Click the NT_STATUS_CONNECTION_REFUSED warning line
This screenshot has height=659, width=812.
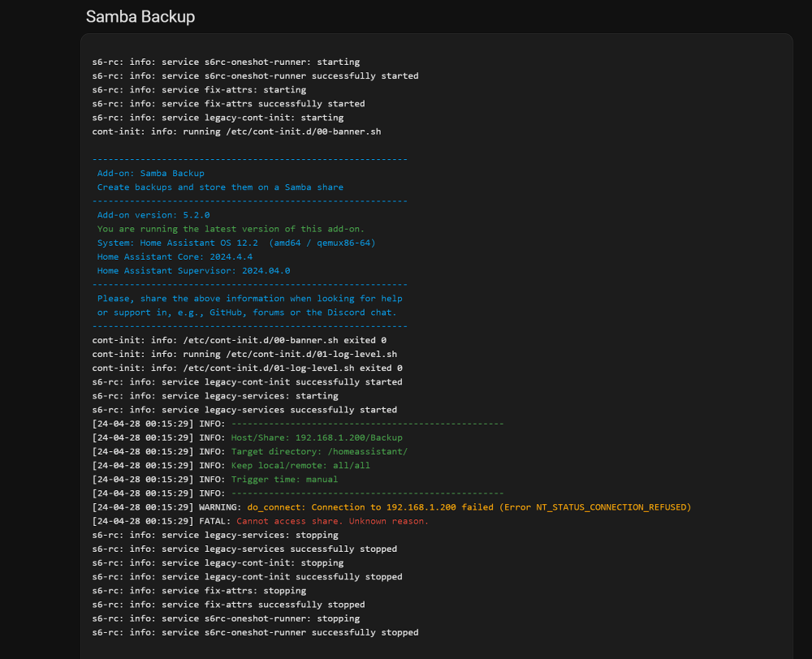click(391, 506)
